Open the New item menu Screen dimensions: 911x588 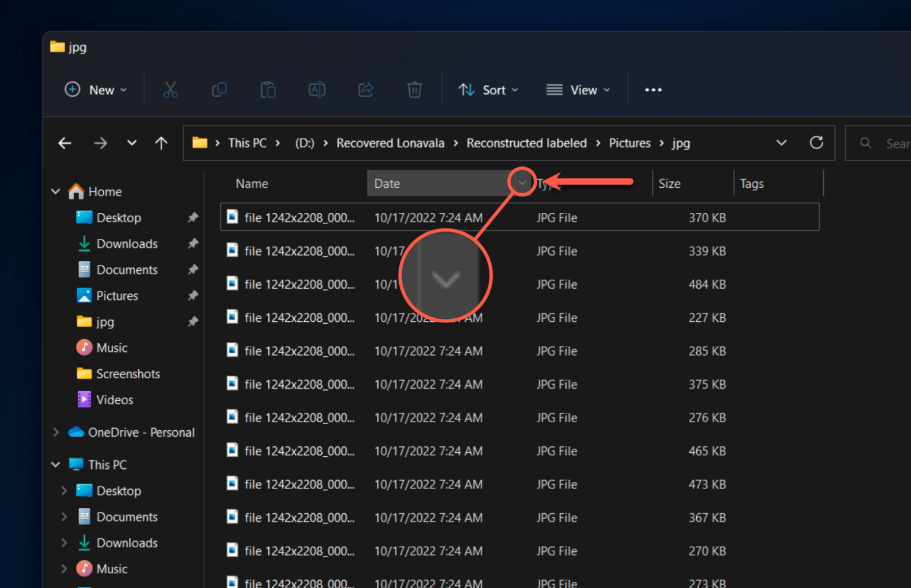(x=95, y=90)
